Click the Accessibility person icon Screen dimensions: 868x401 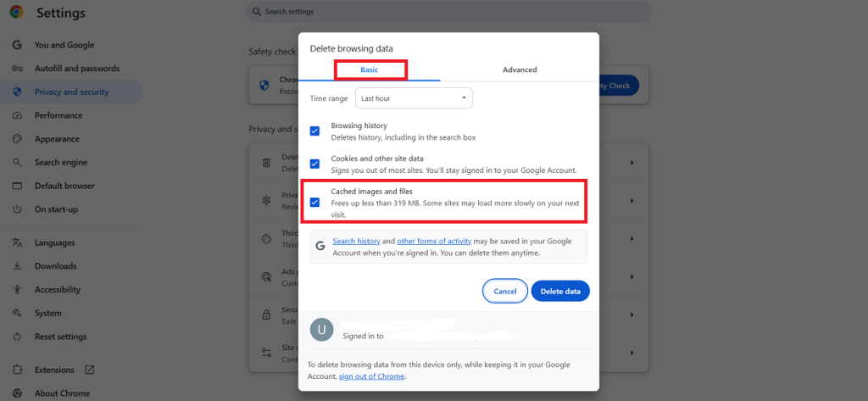coord(17,290)
